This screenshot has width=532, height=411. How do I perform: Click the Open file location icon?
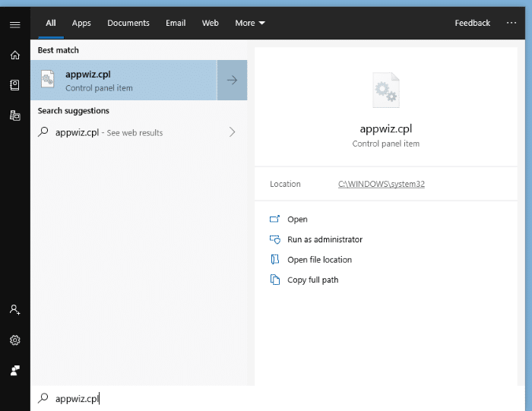pyautogui.click(x=275, y=259)
